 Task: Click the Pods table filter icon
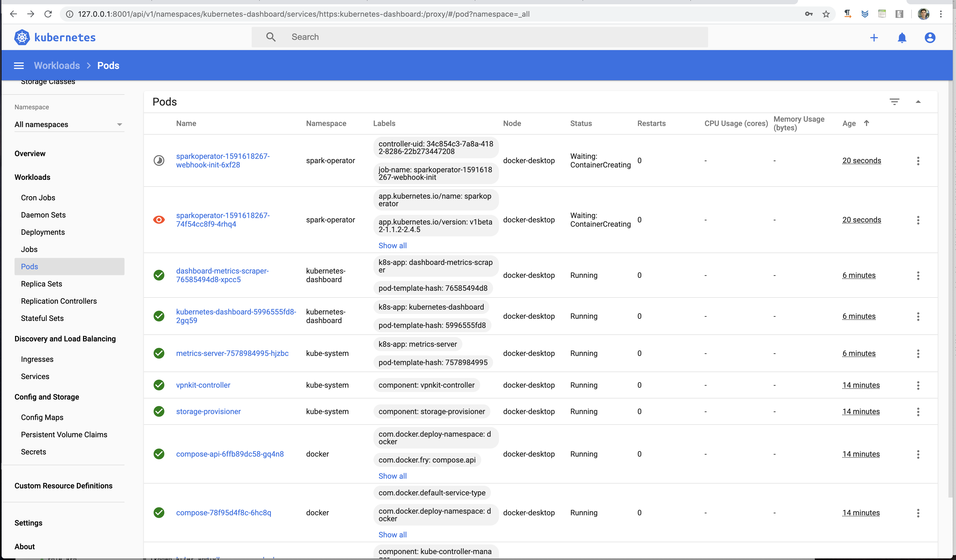point(894,101)
